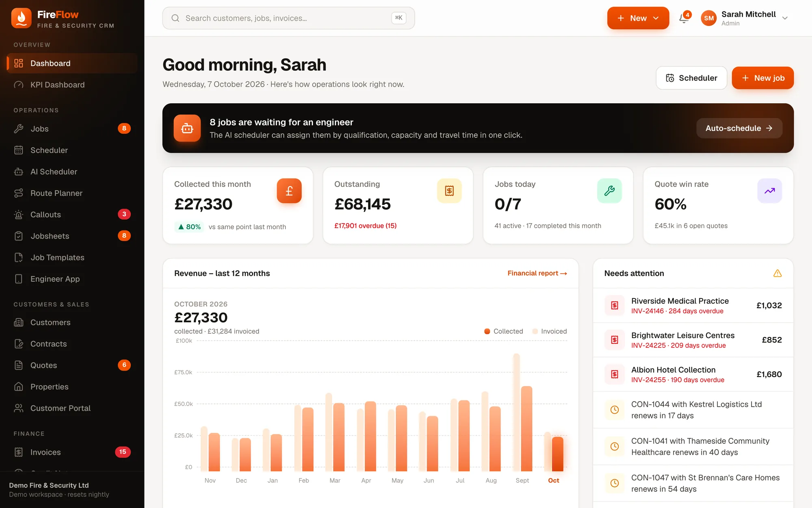
Task: Click the New job button
Action: [763, 78]
